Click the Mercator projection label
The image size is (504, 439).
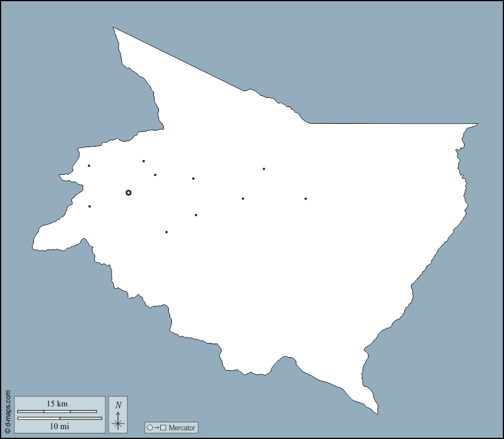(182, 427)
